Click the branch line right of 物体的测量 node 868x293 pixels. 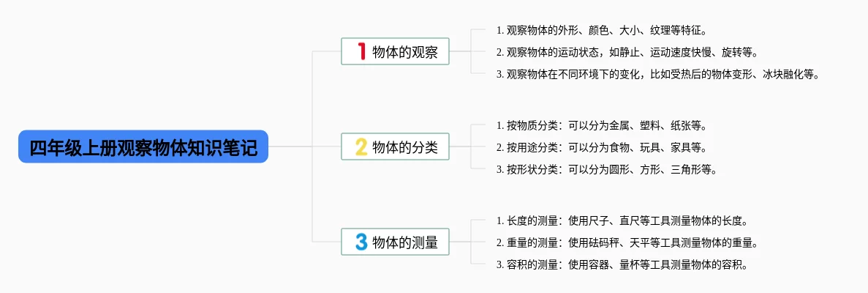(461, 242)
